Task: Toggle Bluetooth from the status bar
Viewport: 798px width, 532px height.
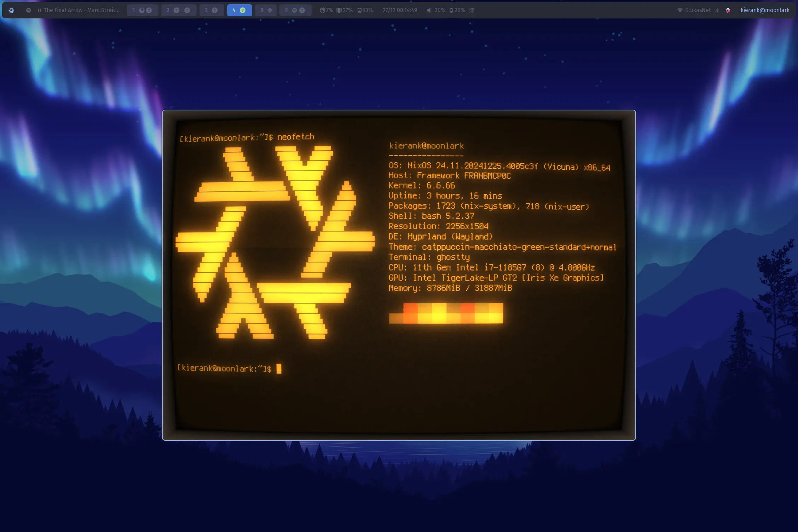Action: (x=717, y=10)
